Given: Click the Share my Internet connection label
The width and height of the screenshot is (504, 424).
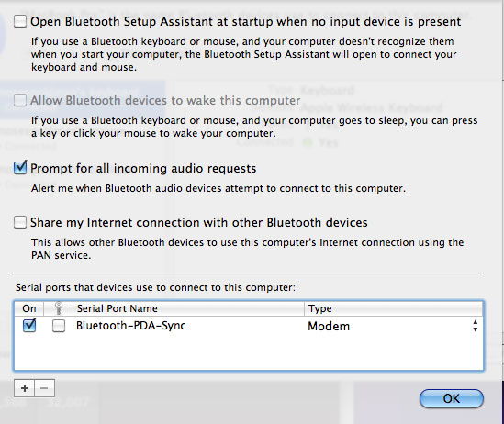Looking at the screenshot, I should point(199,223).
